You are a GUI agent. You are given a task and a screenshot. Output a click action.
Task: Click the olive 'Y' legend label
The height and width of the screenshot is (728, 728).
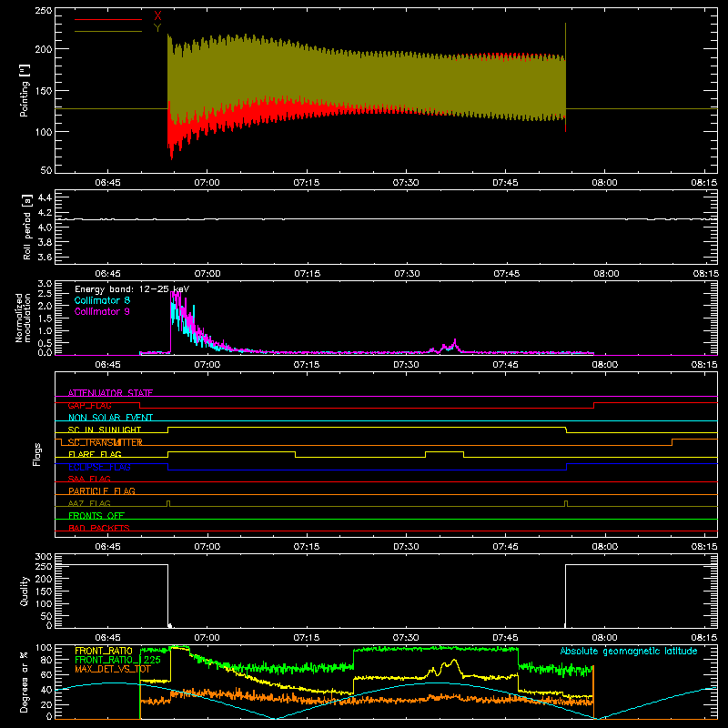coord(157,28)
